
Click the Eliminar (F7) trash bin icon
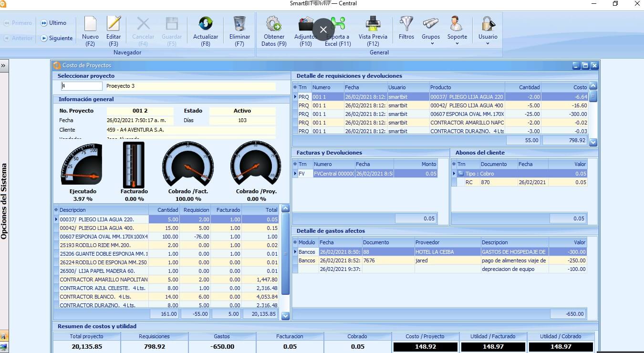239,24
